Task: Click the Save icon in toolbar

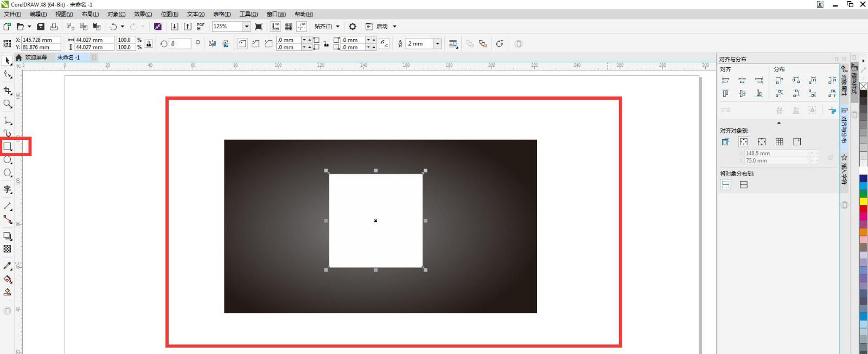Action: (41, 26)
